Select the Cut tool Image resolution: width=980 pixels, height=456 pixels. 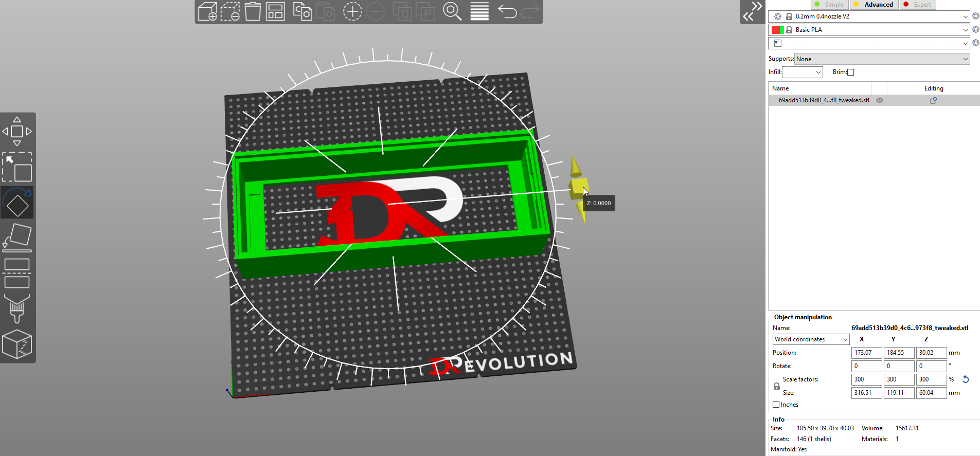click(17, 273)
